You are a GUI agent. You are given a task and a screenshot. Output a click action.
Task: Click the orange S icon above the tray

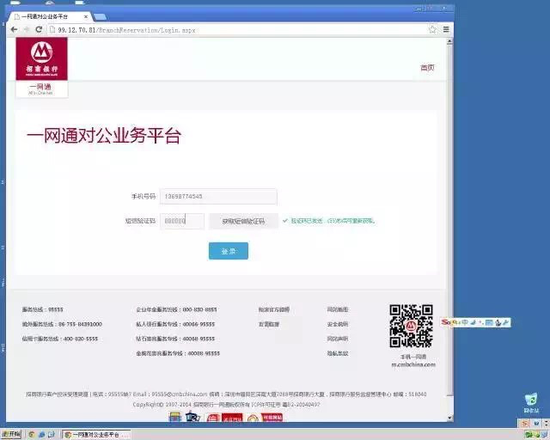click(x=525, y=424)
